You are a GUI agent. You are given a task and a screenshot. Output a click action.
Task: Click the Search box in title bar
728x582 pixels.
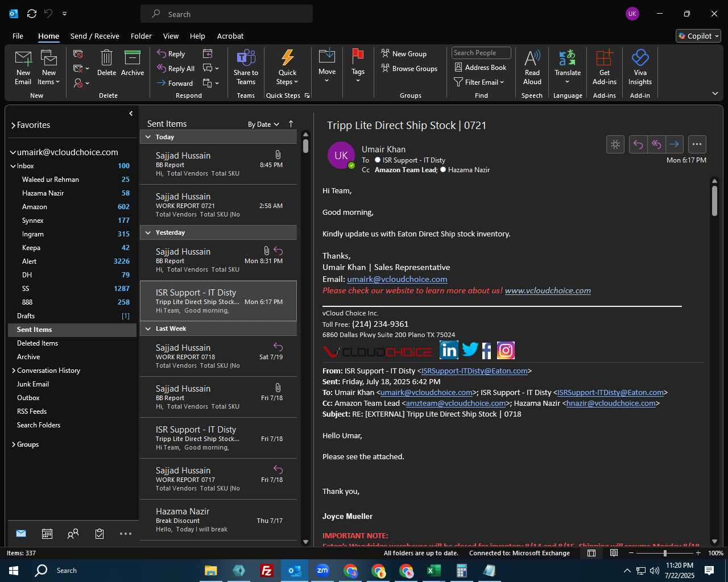tap(227, 14)
